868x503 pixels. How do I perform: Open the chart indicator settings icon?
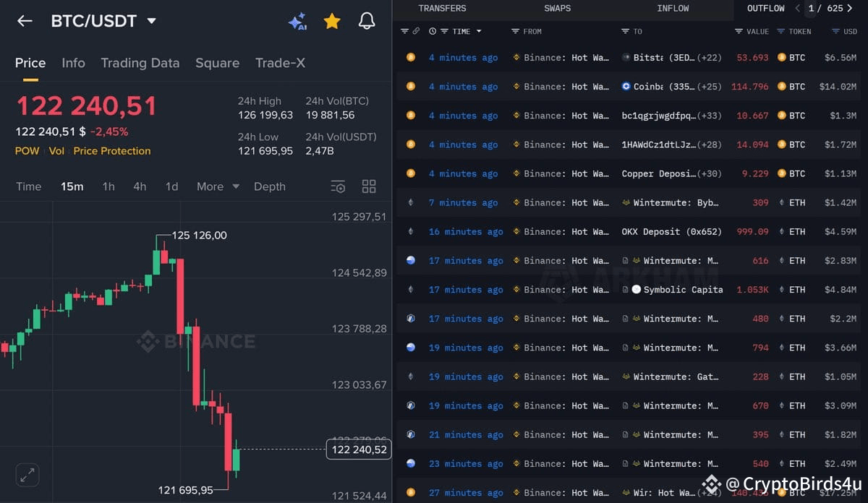(338, 186)
